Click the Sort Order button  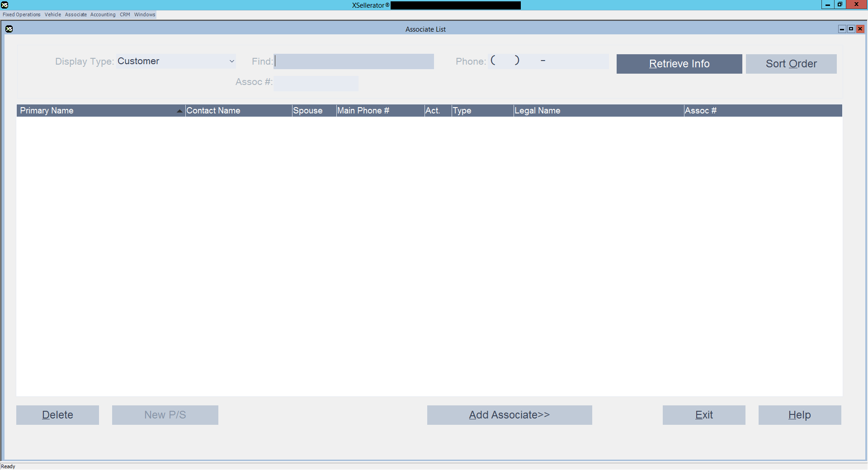pyautogui.click(x=791, y=64)
